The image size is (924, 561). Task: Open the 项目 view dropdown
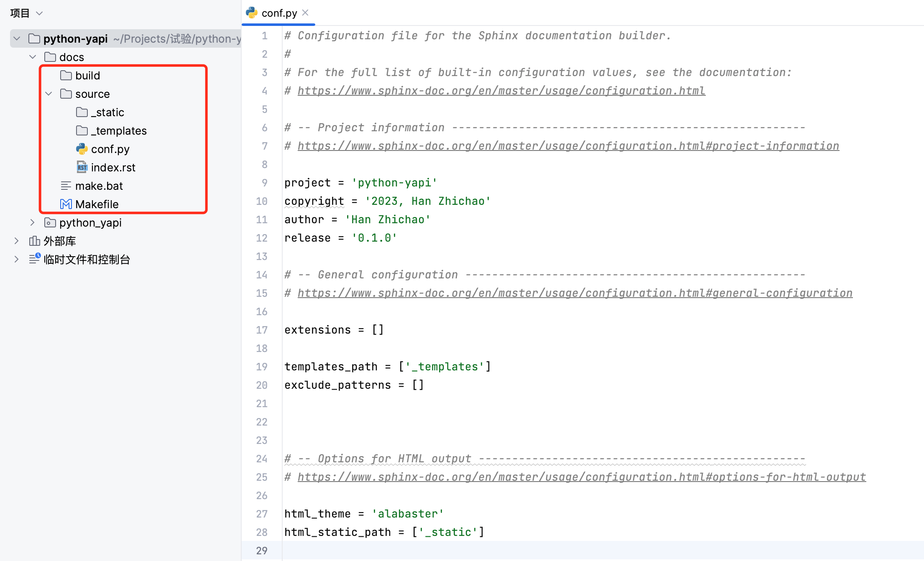pos(39,13)
